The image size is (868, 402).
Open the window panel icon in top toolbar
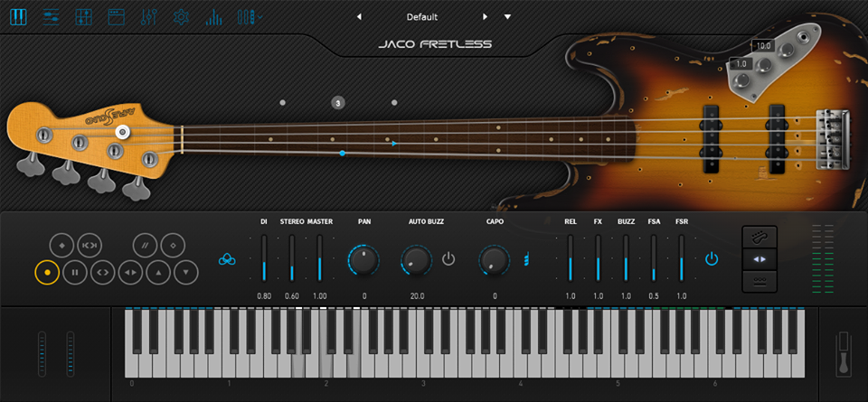[x=116, y=17]
